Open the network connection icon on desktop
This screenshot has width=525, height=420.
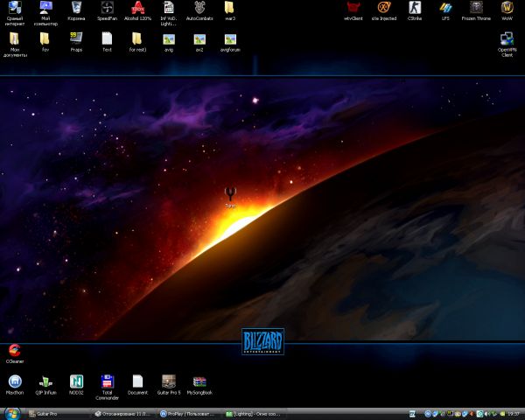point(15,13)
